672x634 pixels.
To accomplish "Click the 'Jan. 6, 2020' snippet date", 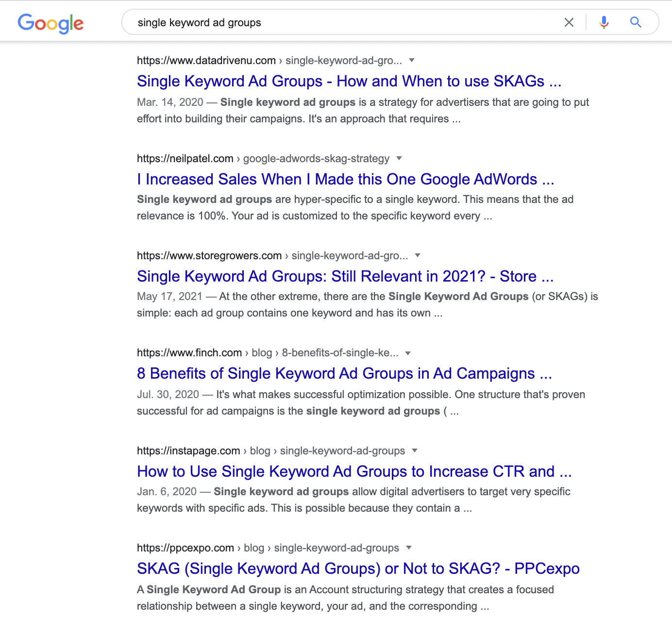I will tap(167, 492).
